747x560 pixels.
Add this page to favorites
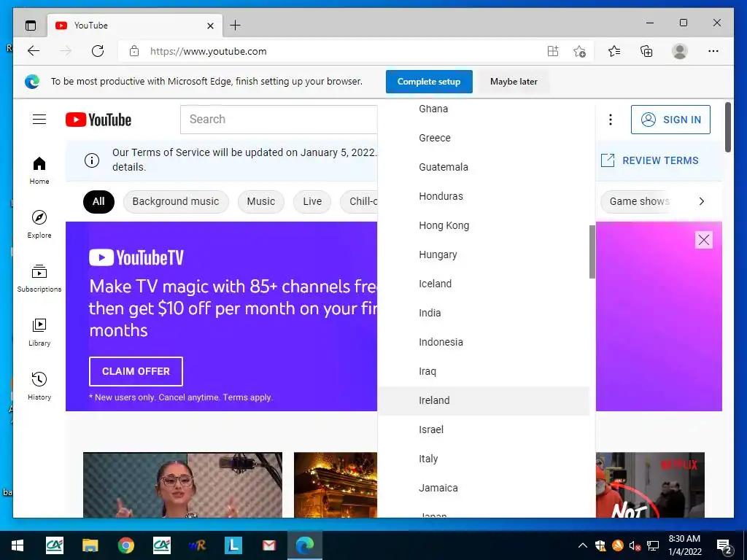tap(580, 52)
